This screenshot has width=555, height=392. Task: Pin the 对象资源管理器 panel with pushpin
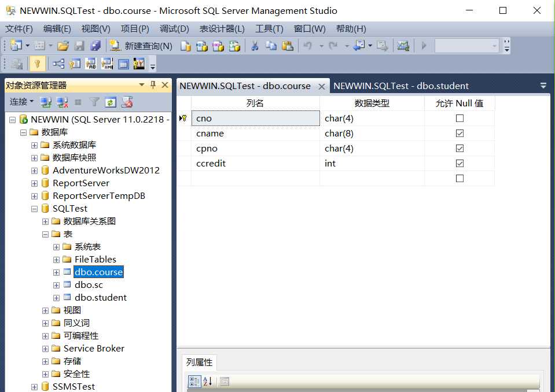(x=153, y=85)
